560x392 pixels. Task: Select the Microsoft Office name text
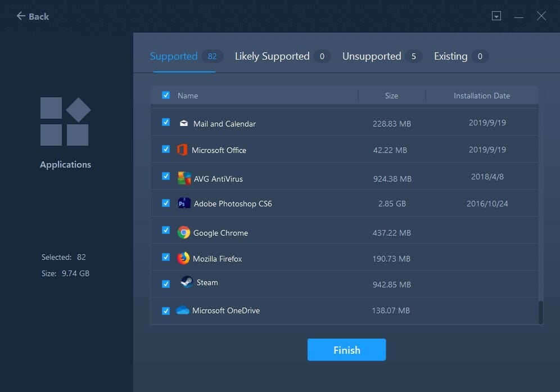click(x=219, y=150)
